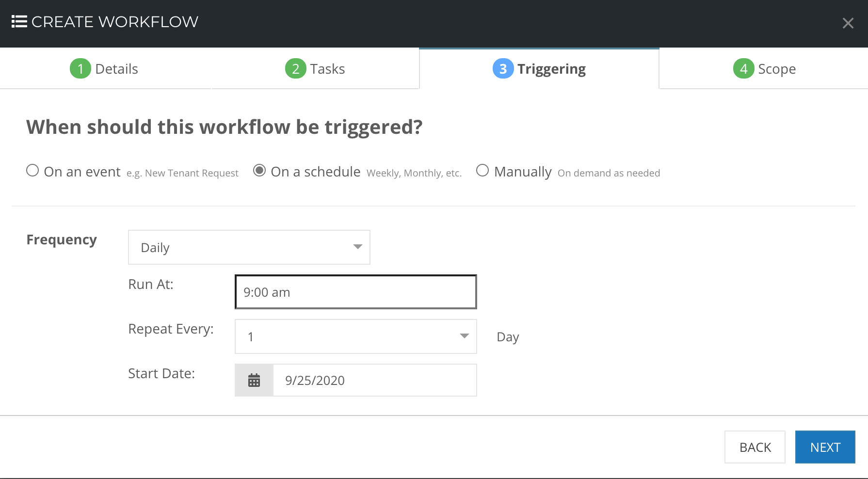Select the On a schedule radio button
This screenshot has width=868, height=479.
[259, 171]
